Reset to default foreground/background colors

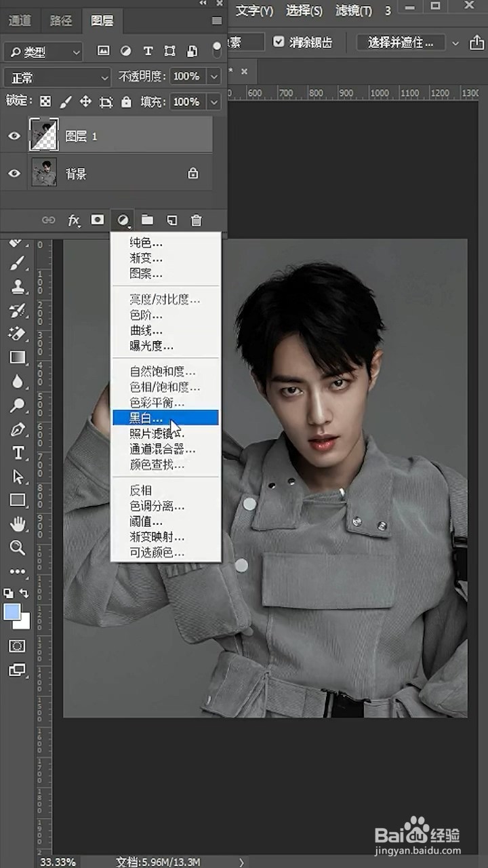click(9, 593)
